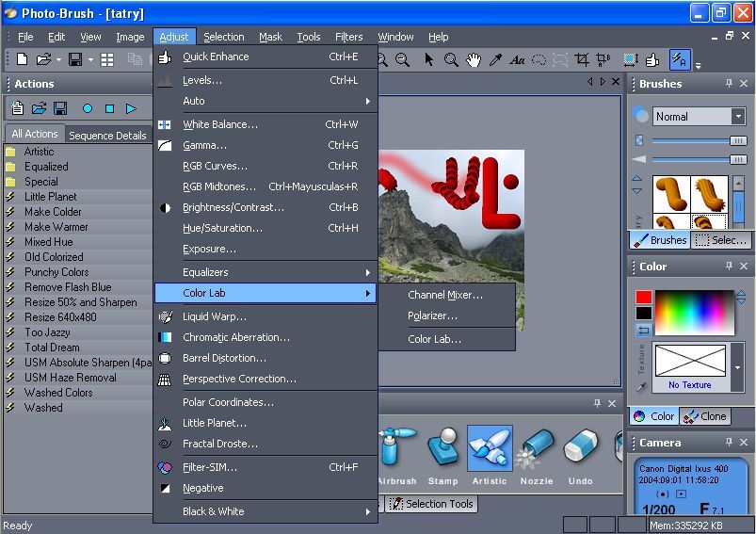Click Save actions disk icon
Screen dimensions: 756x534
coord(60,108)
